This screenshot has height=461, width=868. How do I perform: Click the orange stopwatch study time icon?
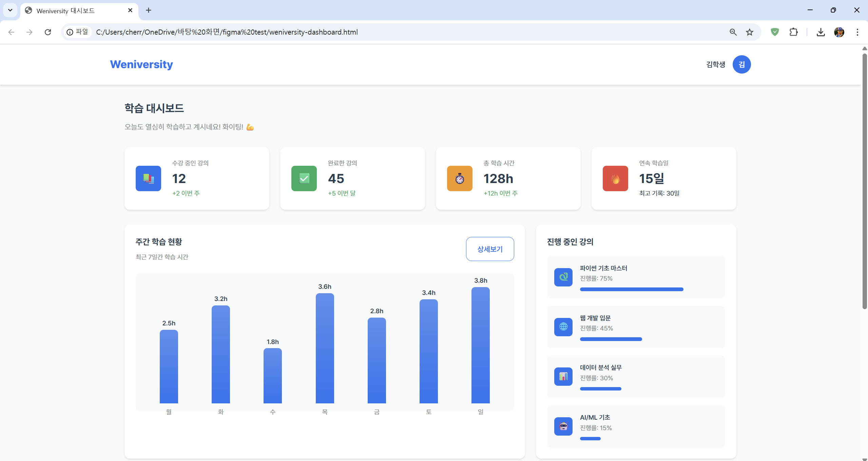pos(460,178)
